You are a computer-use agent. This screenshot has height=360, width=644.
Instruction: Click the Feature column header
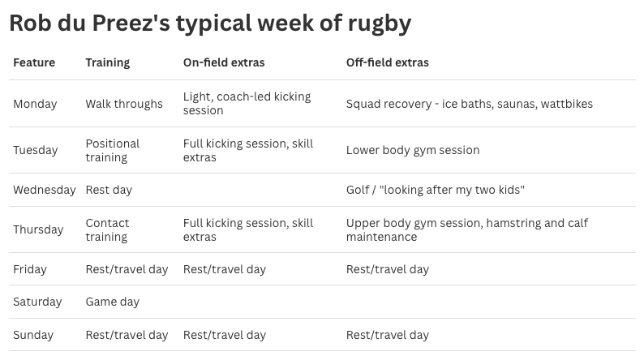[x=34, y=62]
